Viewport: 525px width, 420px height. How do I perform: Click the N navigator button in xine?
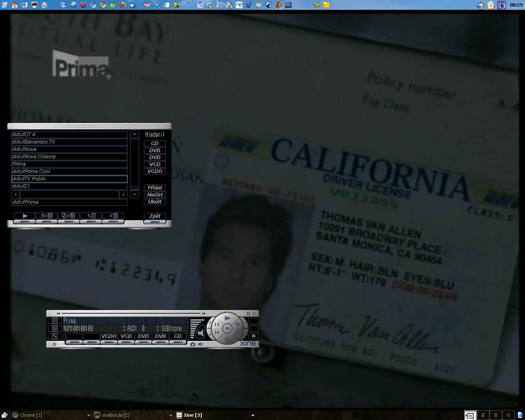coord(253,336)
